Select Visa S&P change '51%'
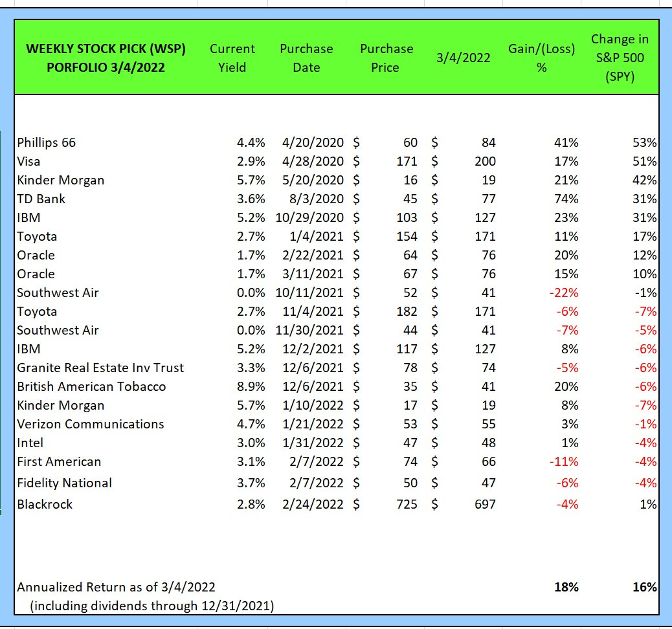This screenshot has width=672, height=629. pos(645,161)
